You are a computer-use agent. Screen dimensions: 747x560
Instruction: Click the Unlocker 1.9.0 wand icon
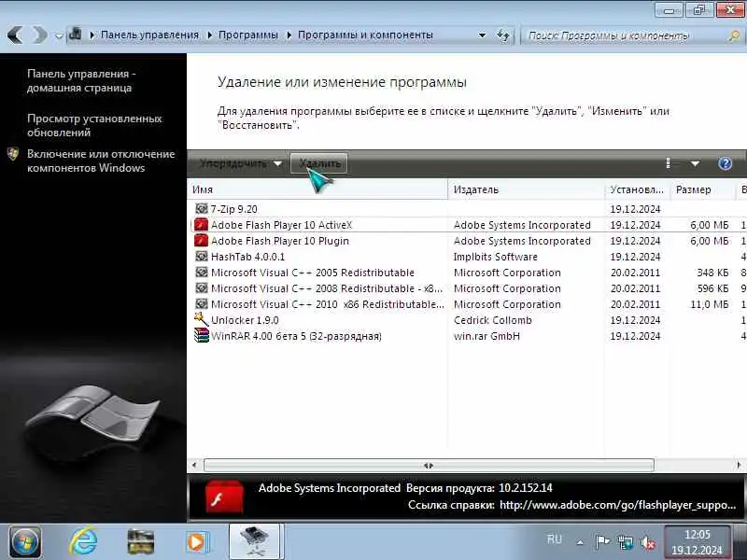click(202, 319)
